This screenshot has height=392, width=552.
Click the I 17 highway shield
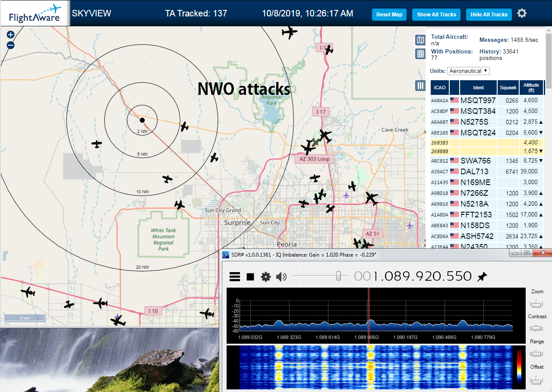321,112
